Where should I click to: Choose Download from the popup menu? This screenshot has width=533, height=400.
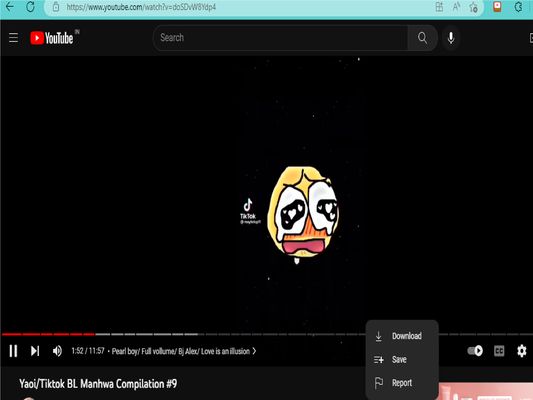tap(402, 336)
